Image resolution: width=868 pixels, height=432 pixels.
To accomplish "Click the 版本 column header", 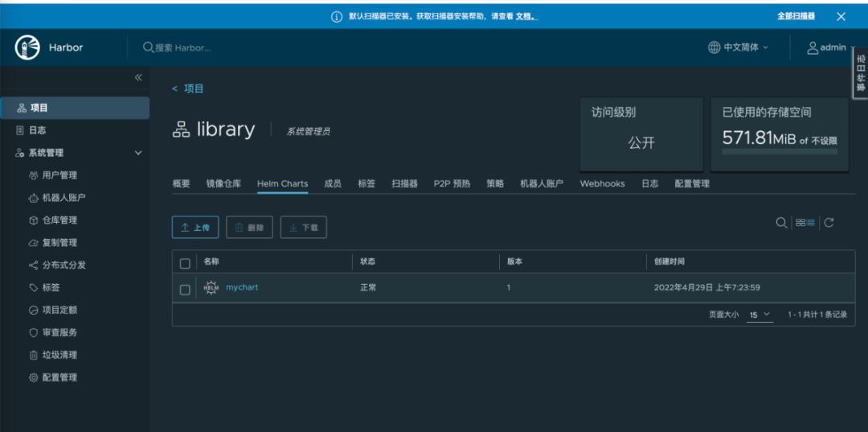I will (515, 261).
